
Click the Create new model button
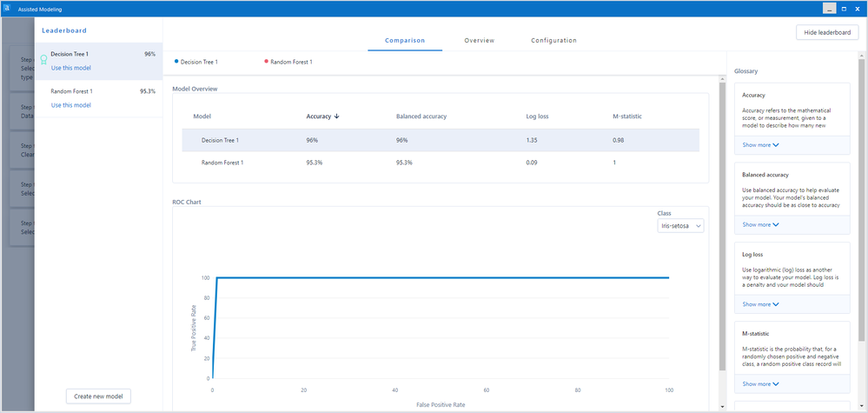(x=98, y=396)
